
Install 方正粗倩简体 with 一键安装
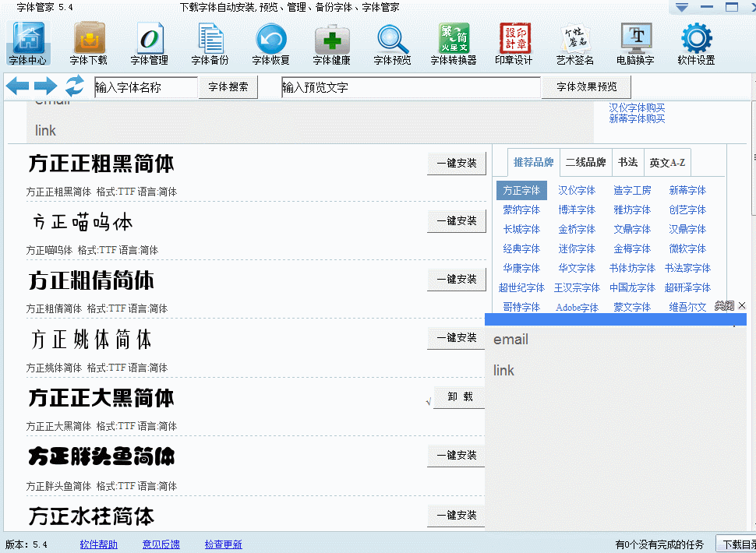[x=457, y=280]
